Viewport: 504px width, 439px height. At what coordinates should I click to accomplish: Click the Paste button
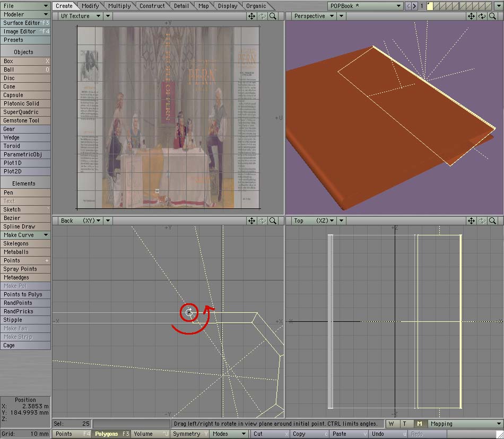click(349, 434)
